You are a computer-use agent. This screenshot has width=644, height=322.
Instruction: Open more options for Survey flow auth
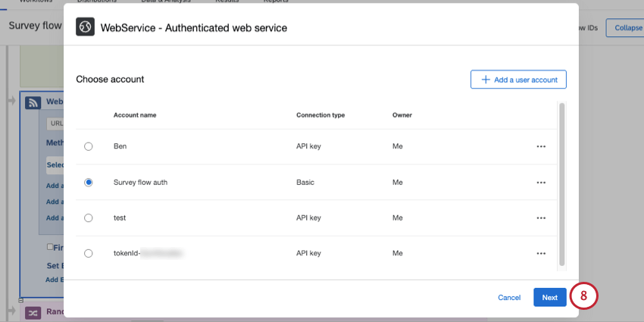pos(541,183)
